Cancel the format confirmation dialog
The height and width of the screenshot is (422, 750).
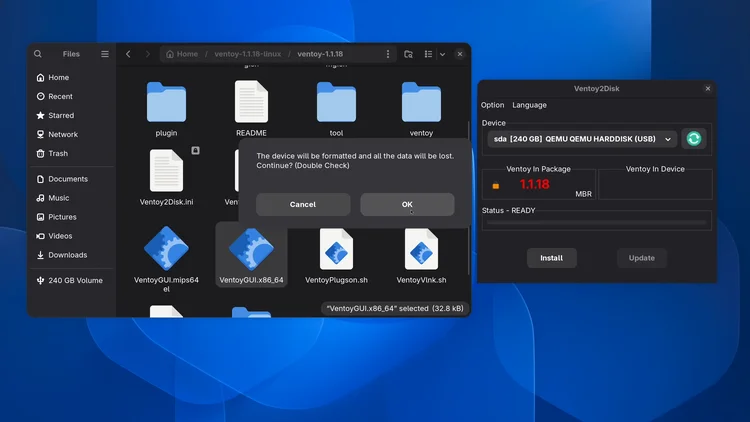point(303,204)
